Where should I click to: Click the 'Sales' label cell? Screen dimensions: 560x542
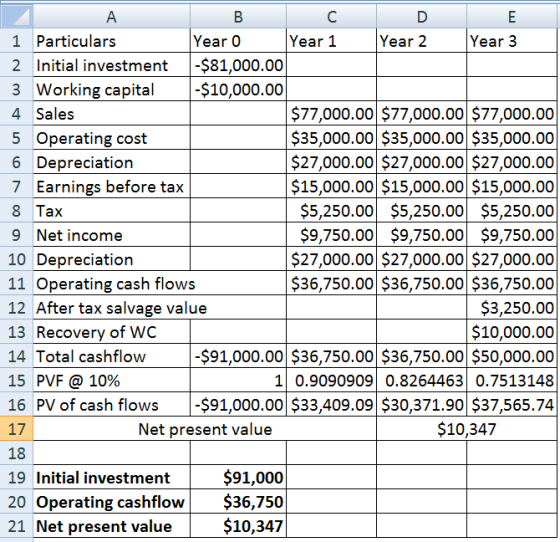click(x=112, y=114)
